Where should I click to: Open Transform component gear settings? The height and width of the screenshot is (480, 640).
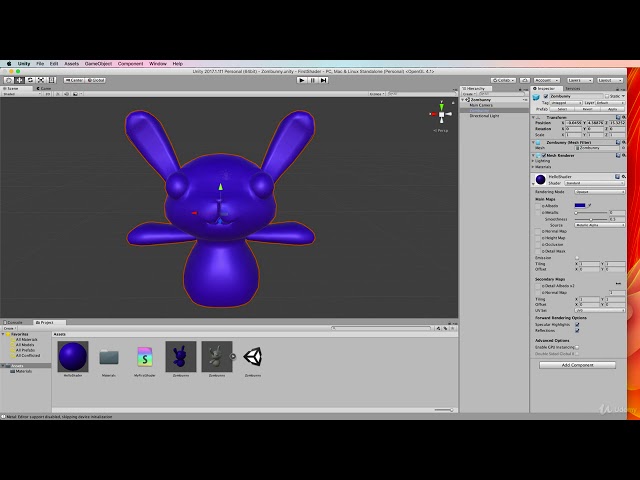coord(624,118)
